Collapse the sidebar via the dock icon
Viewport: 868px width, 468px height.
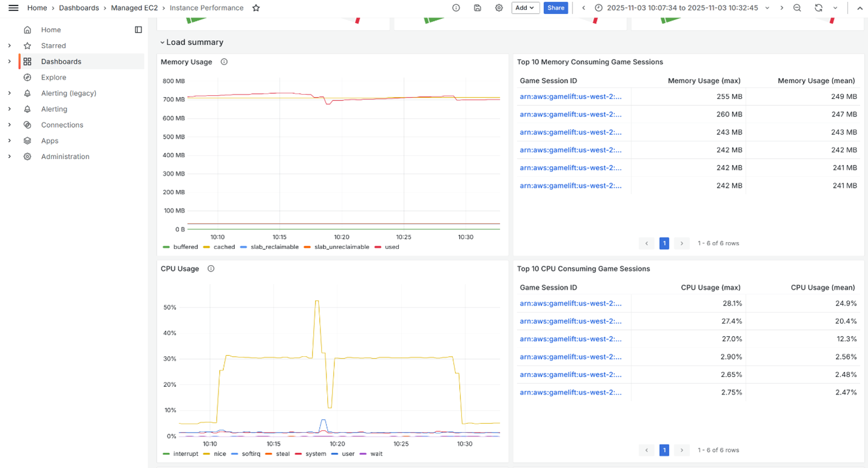(x=138, y=29)
